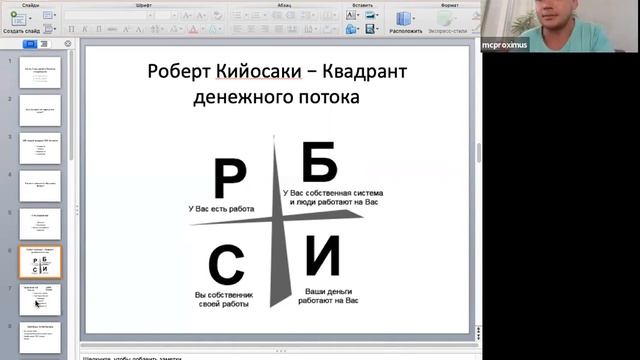Select slide 4 thumbnail
Image resolution: width=640 pixels, height=360 pixels.
(x=40, y=186)
